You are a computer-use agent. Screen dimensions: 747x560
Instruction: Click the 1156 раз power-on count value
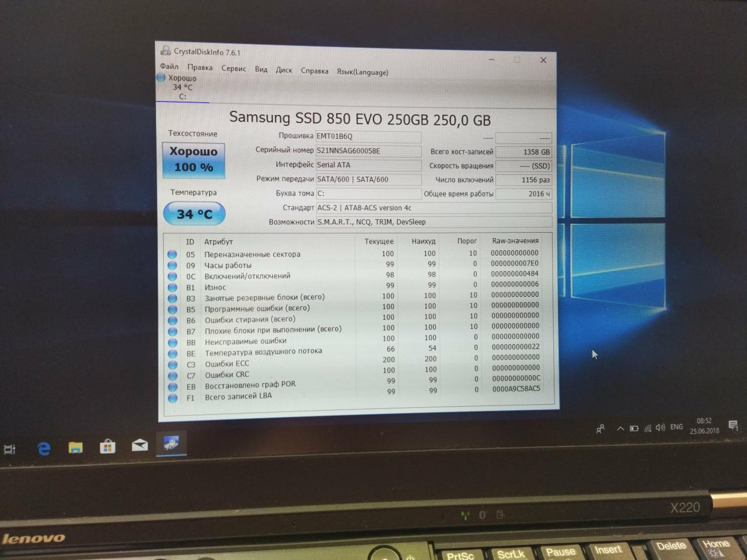tap(523, 180)
